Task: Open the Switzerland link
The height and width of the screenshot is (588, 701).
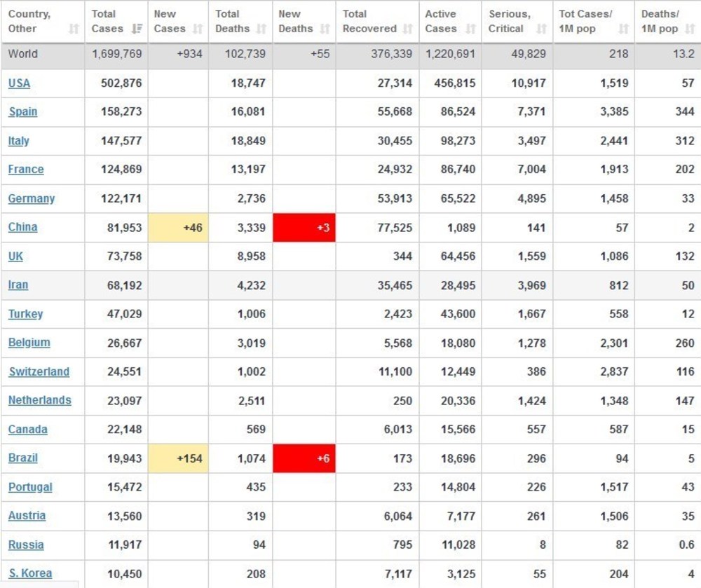Action: pyautogui.click(x=39, y=371)
